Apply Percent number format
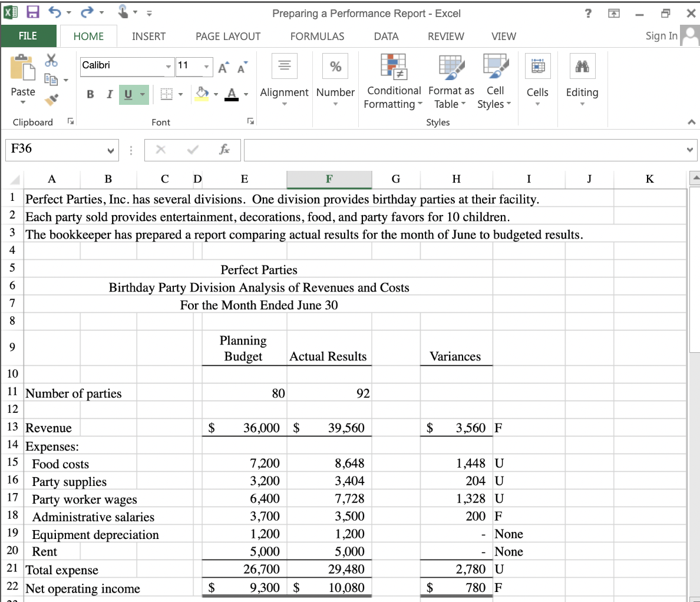The width and height of the screenshot is (700, 602). [335, 65]
